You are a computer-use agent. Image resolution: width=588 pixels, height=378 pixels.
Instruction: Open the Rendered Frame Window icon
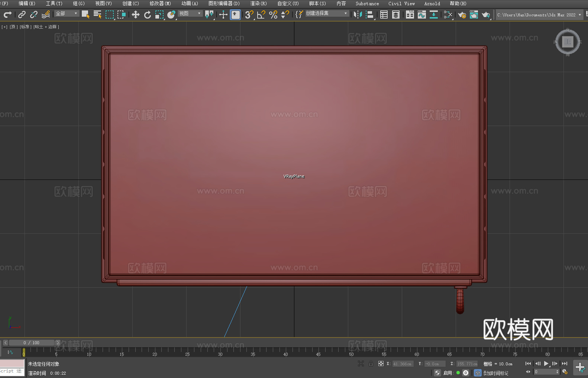pyautogui.click(x=474, y=14)
